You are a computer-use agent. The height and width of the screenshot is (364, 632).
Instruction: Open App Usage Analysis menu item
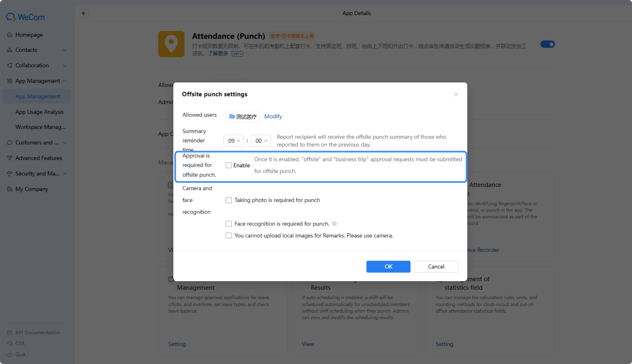(x=40, y=112)
